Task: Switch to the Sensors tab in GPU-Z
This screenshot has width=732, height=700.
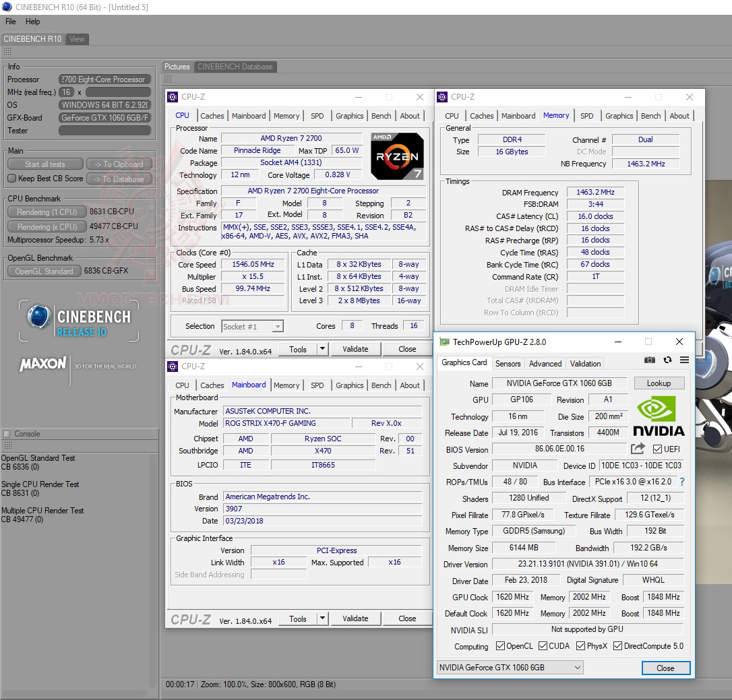Action: (508, 363)
